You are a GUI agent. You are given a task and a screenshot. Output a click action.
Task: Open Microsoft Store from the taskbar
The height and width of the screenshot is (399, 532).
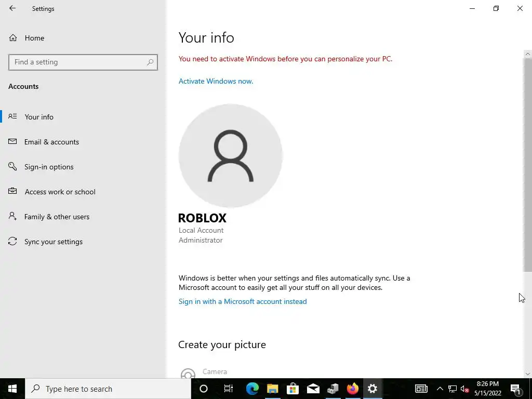(292, 389)
